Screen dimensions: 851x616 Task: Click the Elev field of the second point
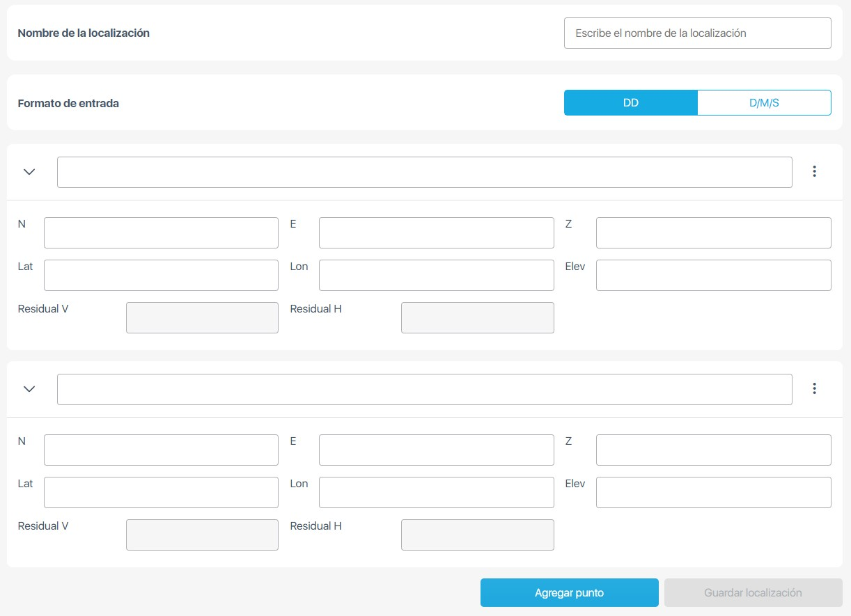click(x=713, y=493)
